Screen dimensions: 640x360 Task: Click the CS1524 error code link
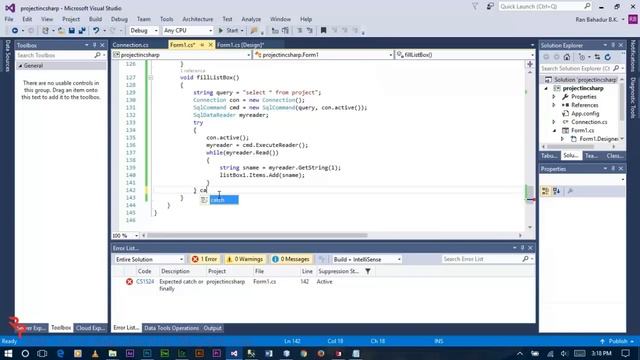coord(145,282)
